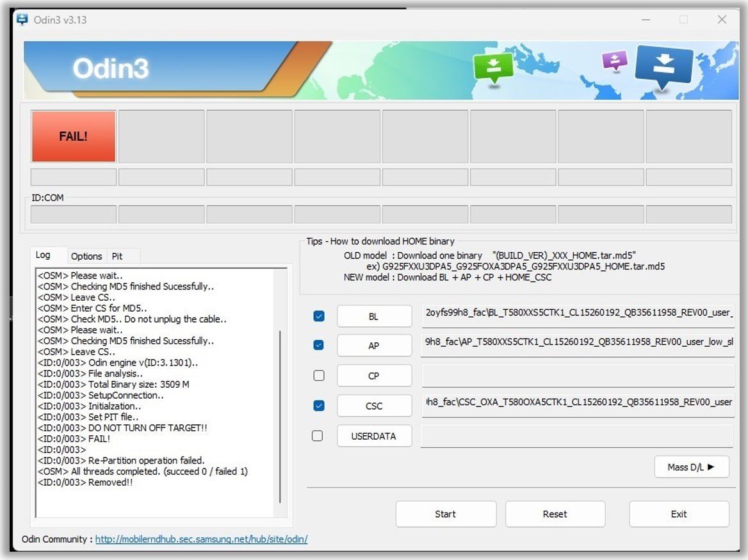
Task: Click the blue download bubble banner icon
Action: pyautogui.click(x=663, y=67)
